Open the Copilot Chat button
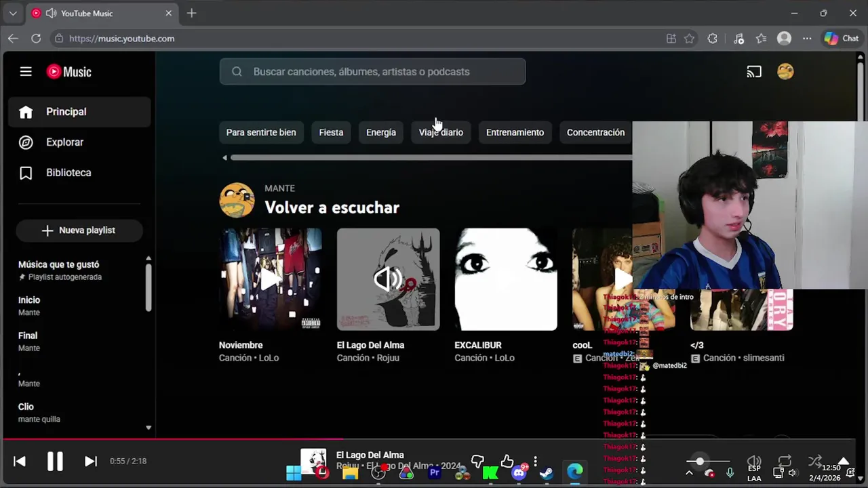The height and width of the screenshot is (488, 868). (x=842, y=39)
